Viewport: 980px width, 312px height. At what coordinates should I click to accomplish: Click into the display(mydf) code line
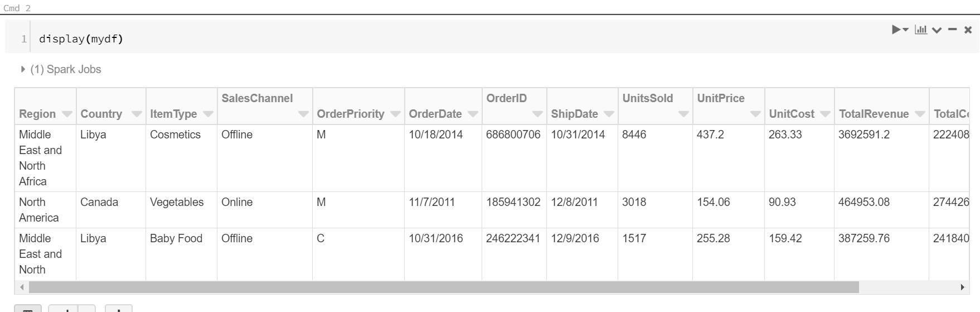81,39
